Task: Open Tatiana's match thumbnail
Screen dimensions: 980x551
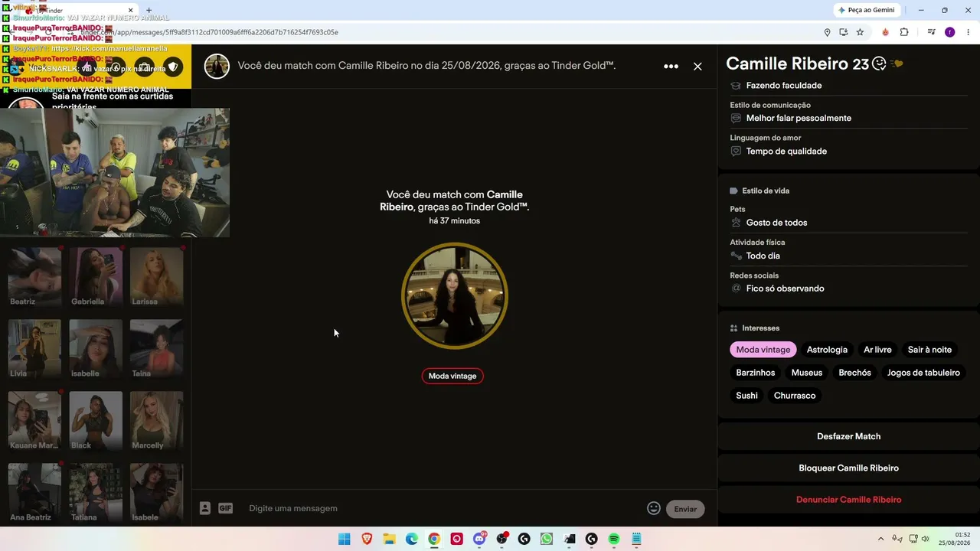Action: (x=96, y=492)
